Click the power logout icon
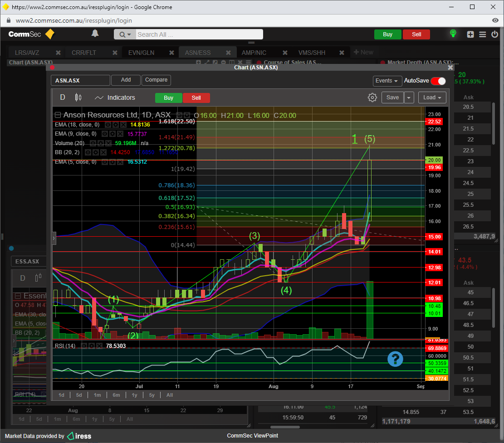 pyautogui.click(x=494, y=34)
